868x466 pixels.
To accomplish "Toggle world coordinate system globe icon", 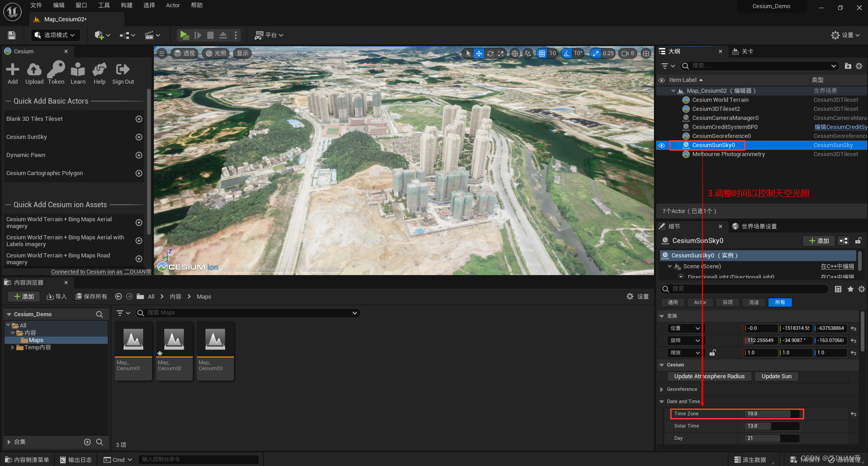I will pyautogui.click(x=515, y=53).
